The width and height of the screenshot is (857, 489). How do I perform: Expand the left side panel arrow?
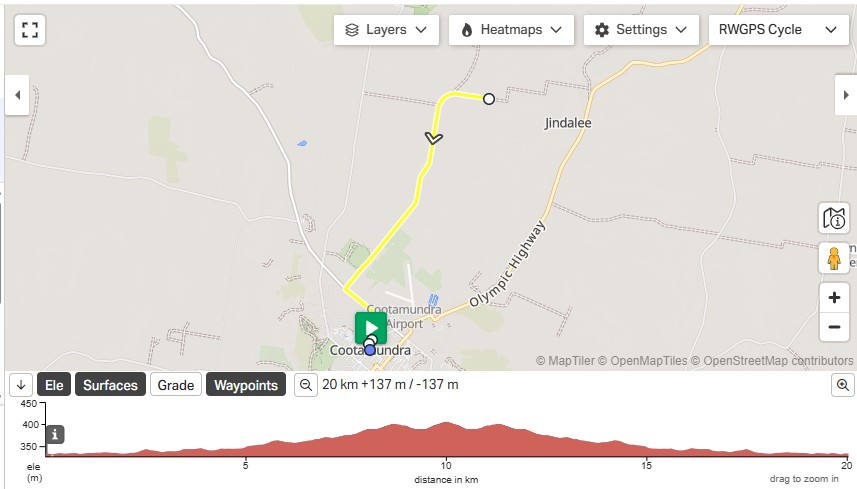[x=17, y=95]
